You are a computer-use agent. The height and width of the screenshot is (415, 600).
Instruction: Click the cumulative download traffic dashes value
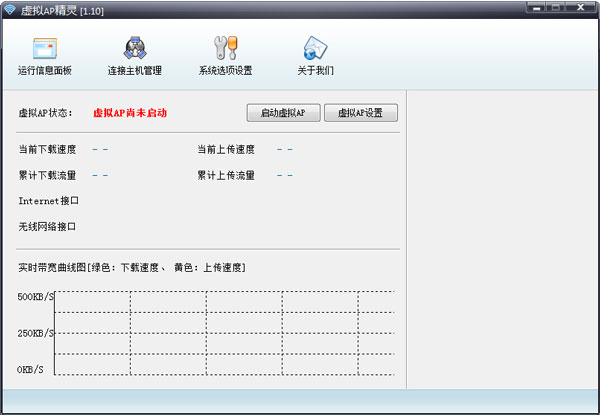click(100, 175)
